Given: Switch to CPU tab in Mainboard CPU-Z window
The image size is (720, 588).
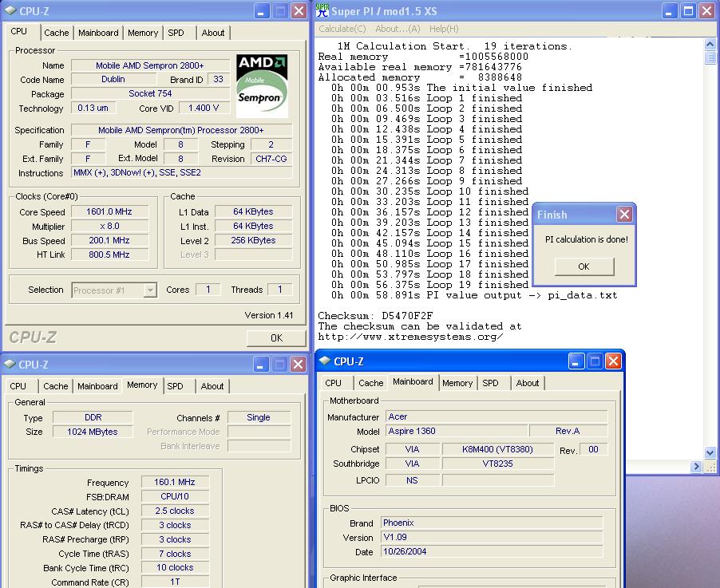Looking at the screenshot, I should coord(334,383).
